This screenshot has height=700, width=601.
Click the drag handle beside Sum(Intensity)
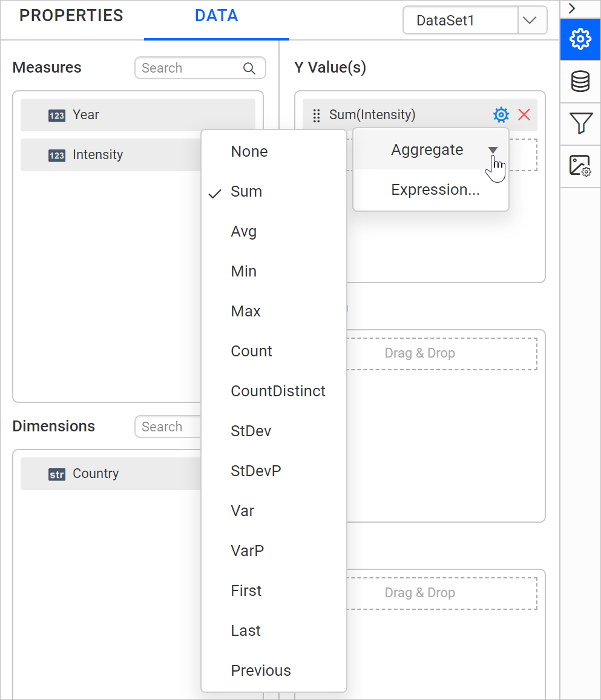coord(316,115)
